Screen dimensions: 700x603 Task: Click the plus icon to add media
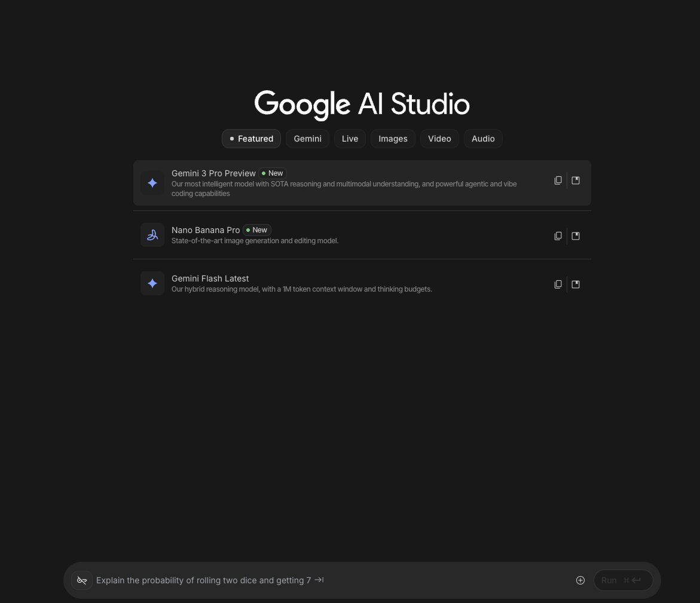pos(580,580)
